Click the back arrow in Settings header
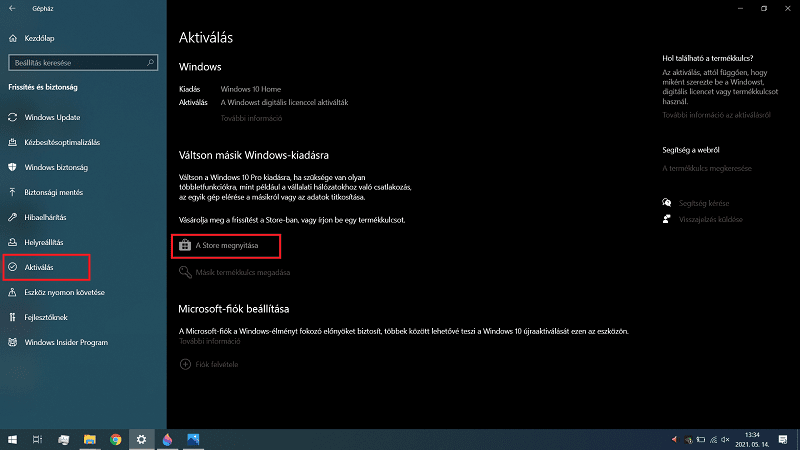800x450 pixels. point(13,9)
